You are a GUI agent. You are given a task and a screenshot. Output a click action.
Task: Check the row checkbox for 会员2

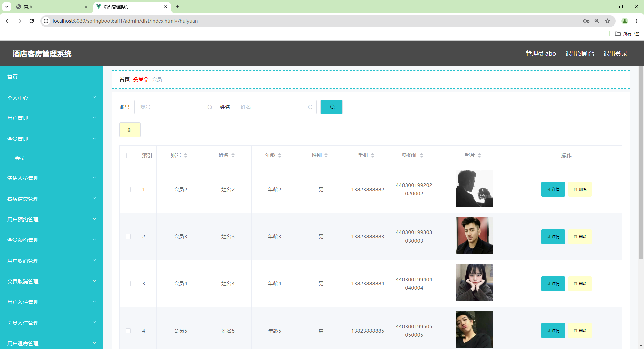128,190
